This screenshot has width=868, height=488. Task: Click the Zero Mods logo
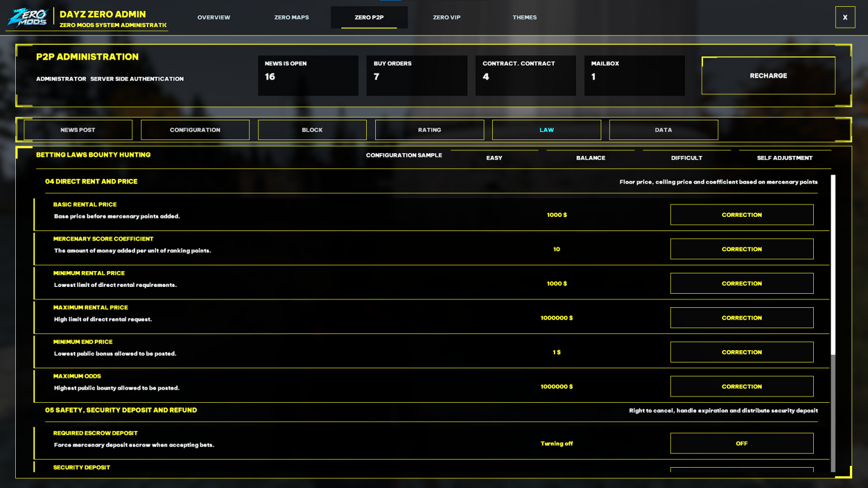27,18
